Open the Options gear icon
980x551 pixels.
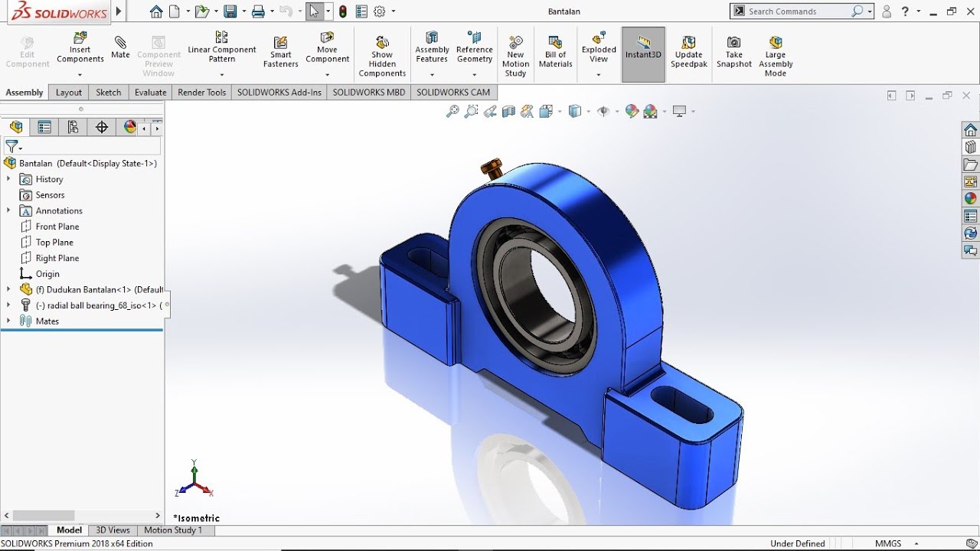[x=379, y=11]
